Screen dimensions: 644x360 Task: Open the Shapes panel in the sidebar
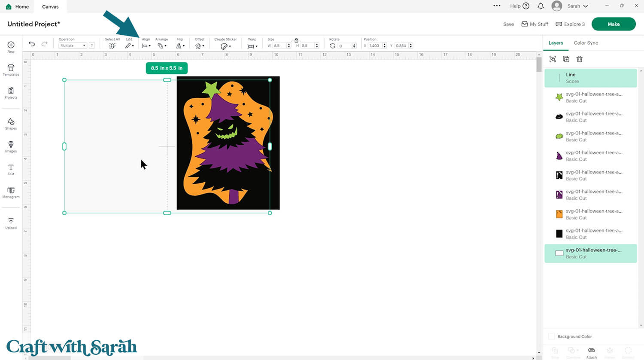tap(10, 124)
